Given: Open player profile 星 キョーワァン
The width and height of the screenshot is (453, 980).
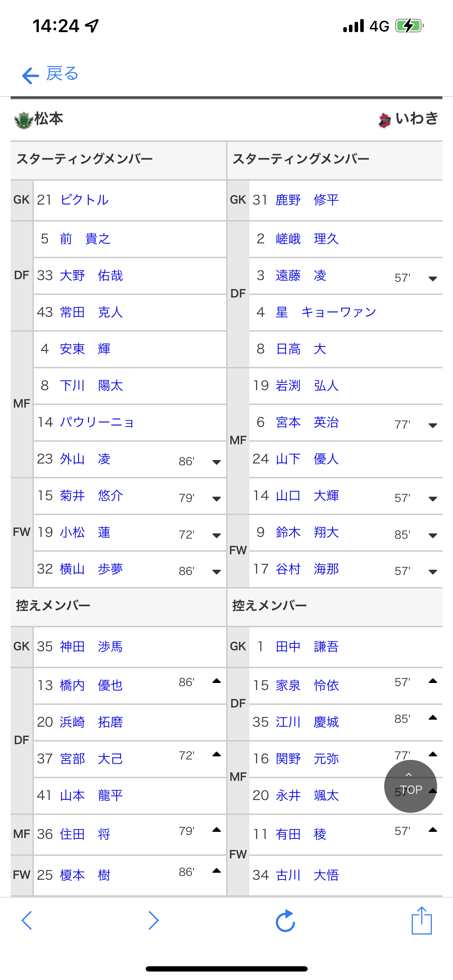Looking at the screenshot, I should 326,312.
